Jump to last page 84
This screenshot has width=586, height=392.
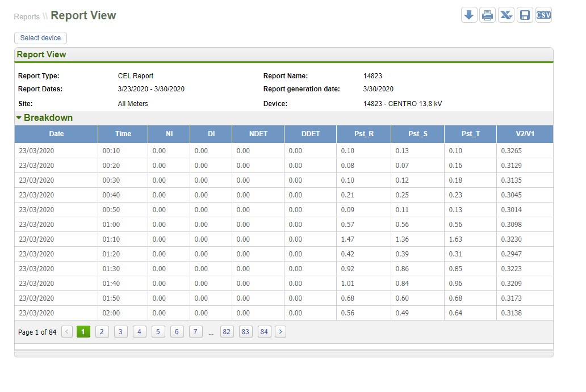point(264,331)
